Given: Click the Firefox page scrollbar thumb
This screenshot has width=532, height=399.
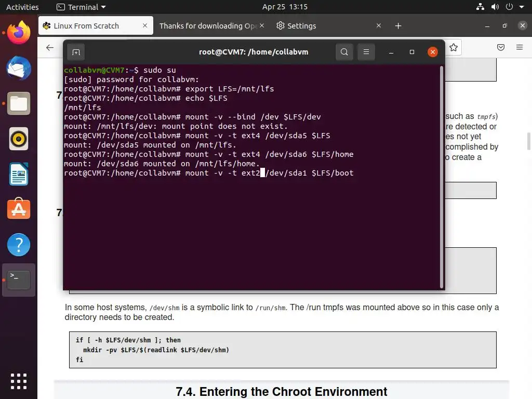Looking at the screenshot, I should [528, 141].
